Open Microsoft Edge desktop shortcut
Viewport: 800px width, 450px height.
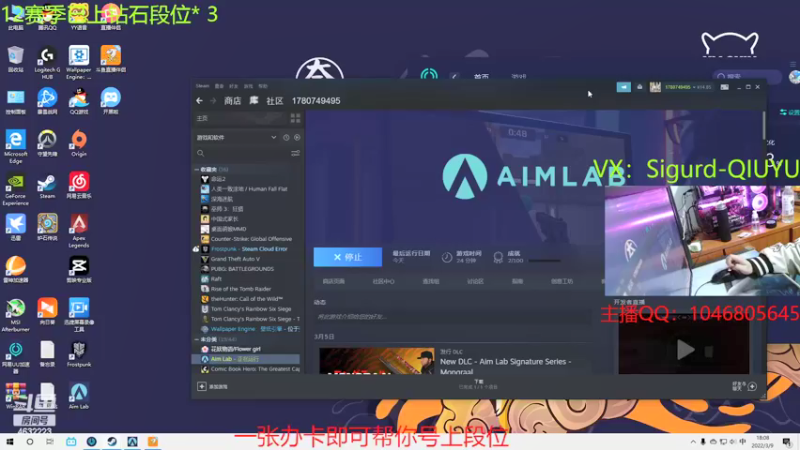coord(15,146)
